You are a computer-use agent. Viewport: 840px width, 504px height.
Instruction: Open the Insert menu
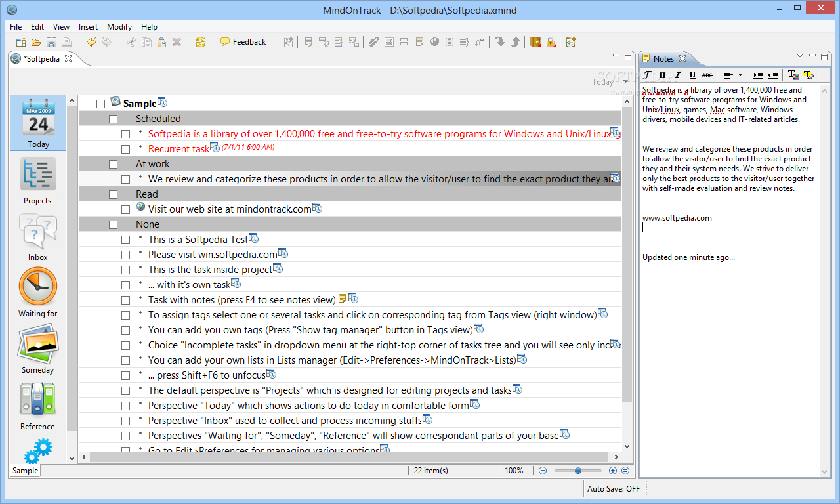88,27
